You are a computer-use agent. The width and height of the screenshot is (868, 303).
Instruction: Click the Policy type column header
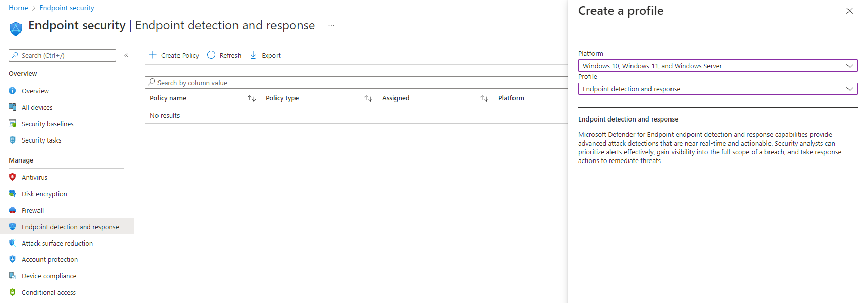[x=282, y=98]
